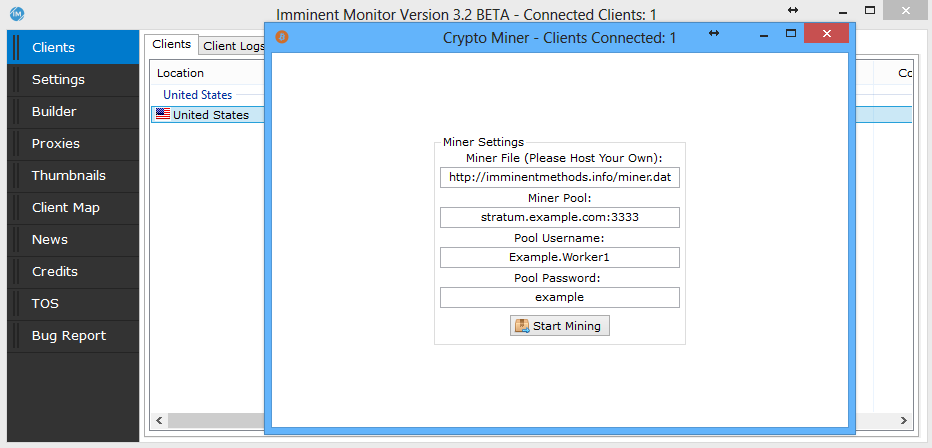This screenshot has height=448, width=932.
Task: Open the News section
Action: coord(73,239)
